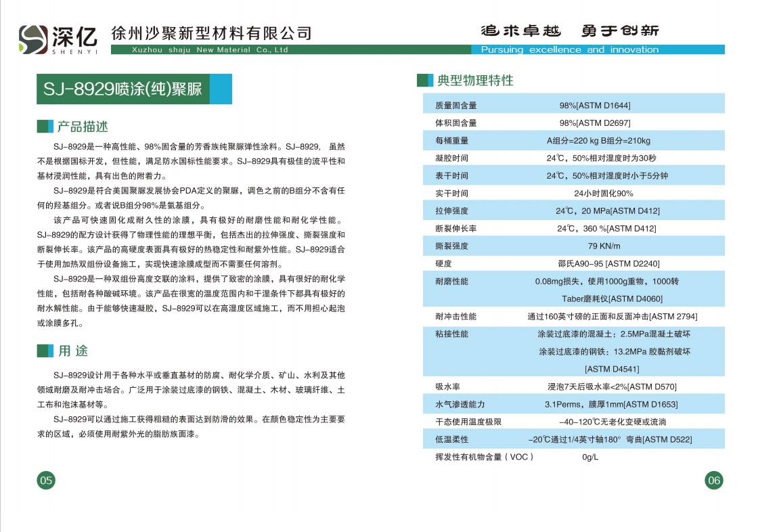Select the 撕裂强度 table row label
Image resolution: width=758 pixels, height=532 pixels.
click(451, 246)
